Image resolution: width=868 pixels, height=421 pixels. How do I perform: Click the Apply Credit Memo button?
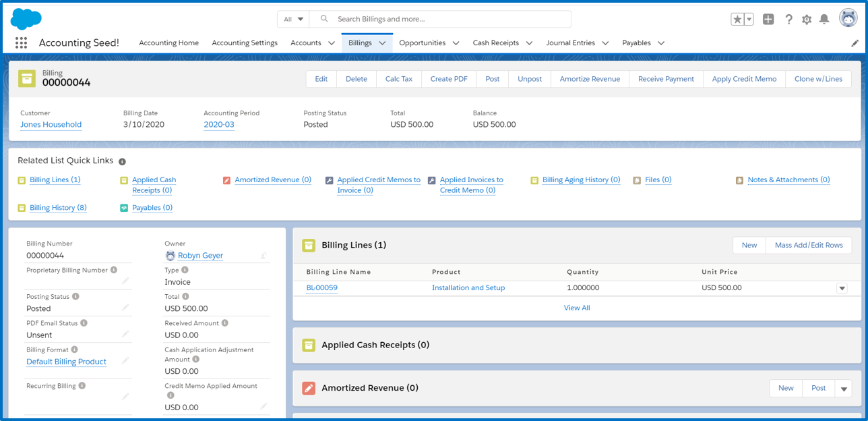(745, 79)
